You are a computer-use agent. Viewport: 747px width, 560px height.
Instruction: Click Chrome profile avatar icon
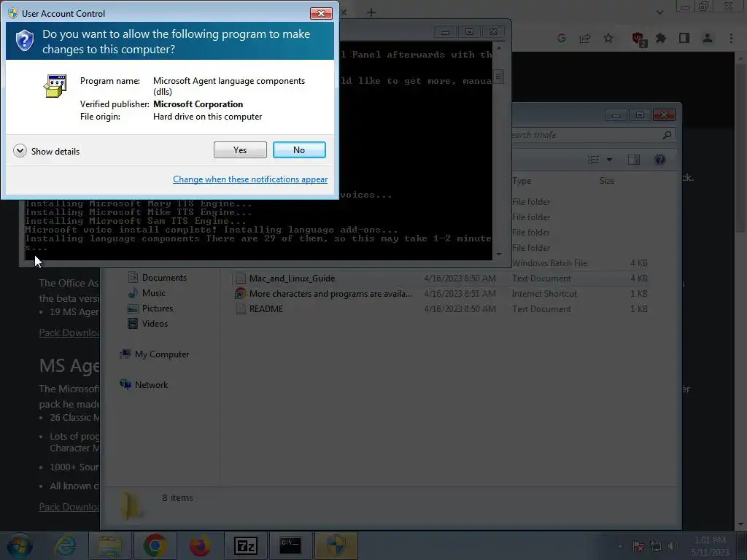[x=708, y=38]
